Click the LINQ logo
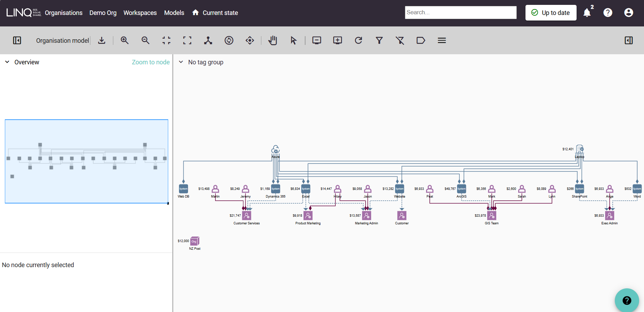Image resolution: width=644 pixels, height=312 pixels. click(24, 13)
